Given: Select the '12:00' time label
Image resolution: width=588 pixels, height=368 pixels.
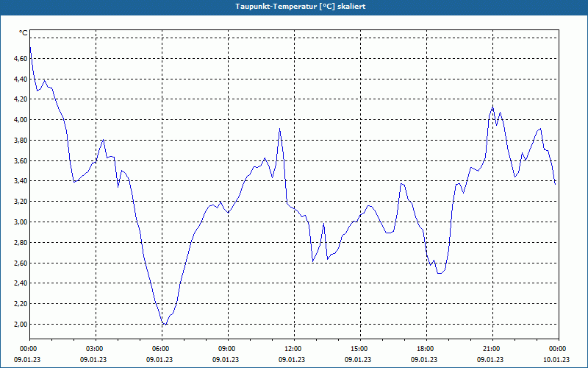Looking at the screenshot, I should click(294, 349).
